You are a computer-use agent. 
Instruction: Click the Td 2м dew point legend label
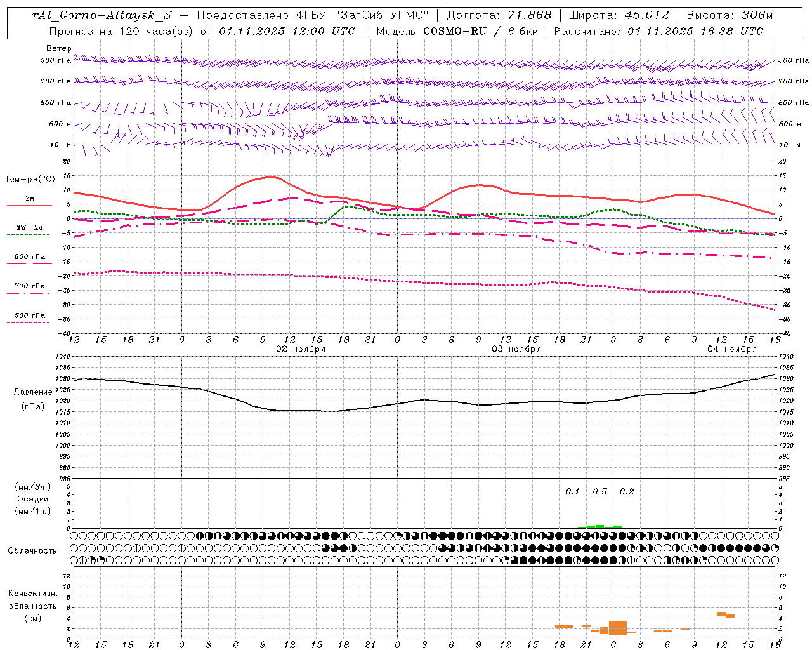pos(30,227)
